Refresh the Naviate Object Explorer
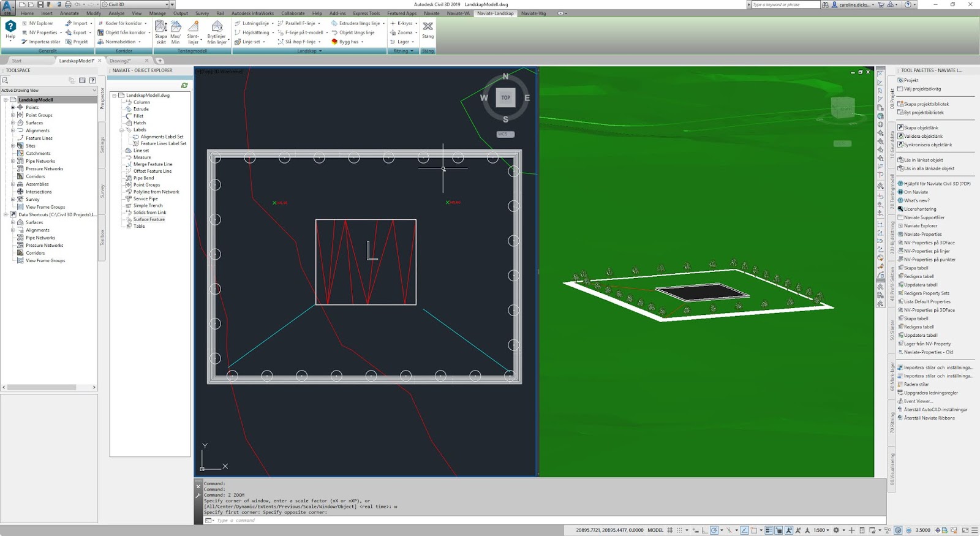This screenshot has height=536, width=980. click(184, 85)
